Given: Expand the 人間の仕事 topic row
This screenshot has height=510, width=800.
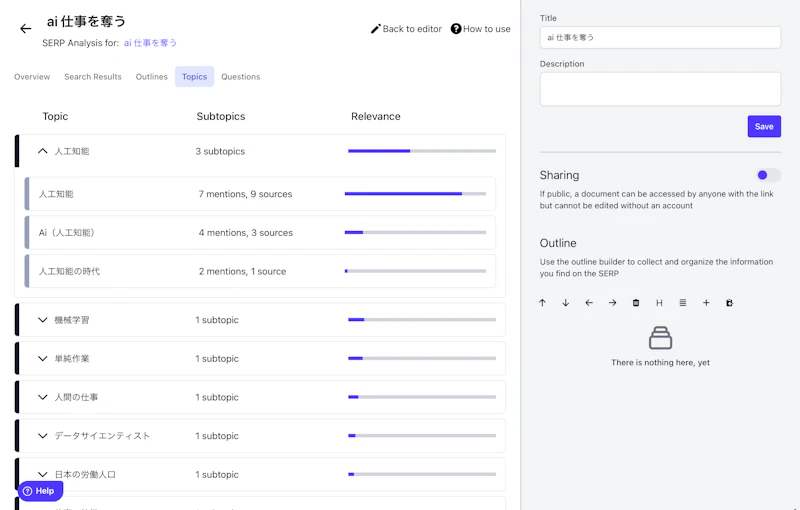Looking at the screenshot, I should click(x=43, y=397).
